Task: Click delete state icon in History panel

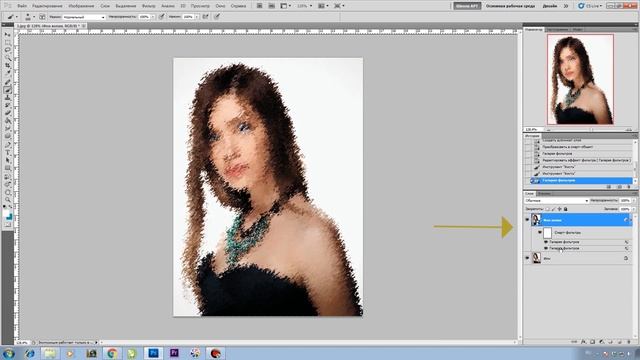Action: point(629,187)
